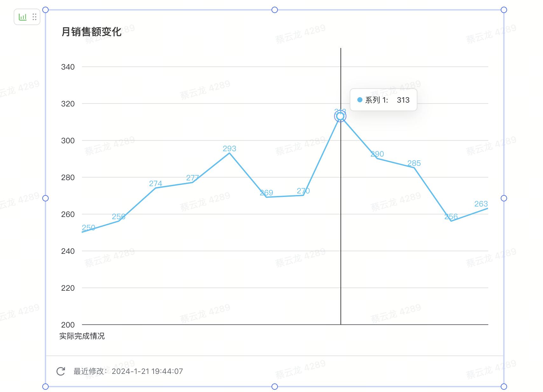
Task: Click the bottom-left corner resize handle
Action: coord(45,387)
